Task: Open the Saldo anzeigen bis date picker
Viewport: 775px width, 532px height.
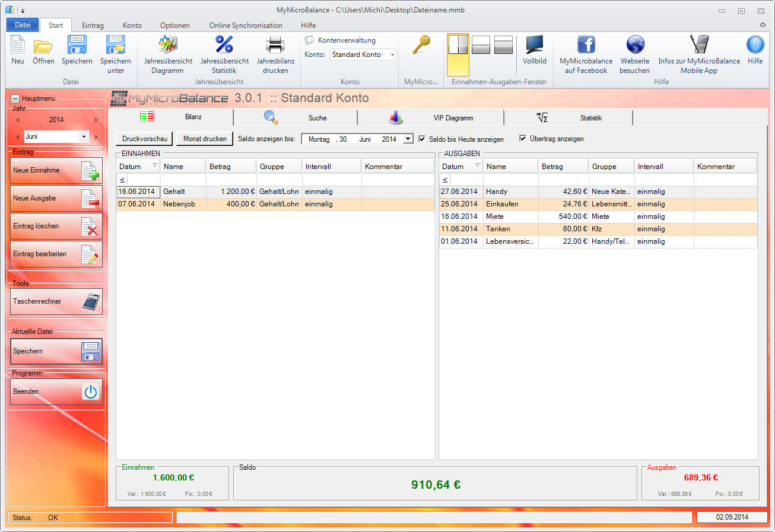Action: tap(408, 139)
